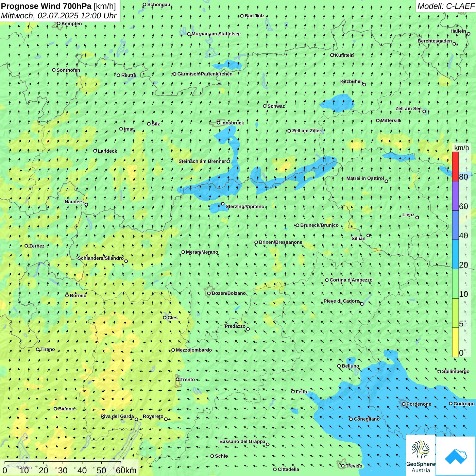
Task: Click the 'Bad Tölz' label
Action: tap(254, 16)
